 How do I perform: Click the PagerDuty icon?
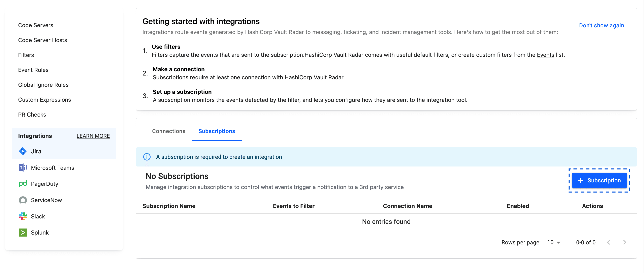click(22, 184)
